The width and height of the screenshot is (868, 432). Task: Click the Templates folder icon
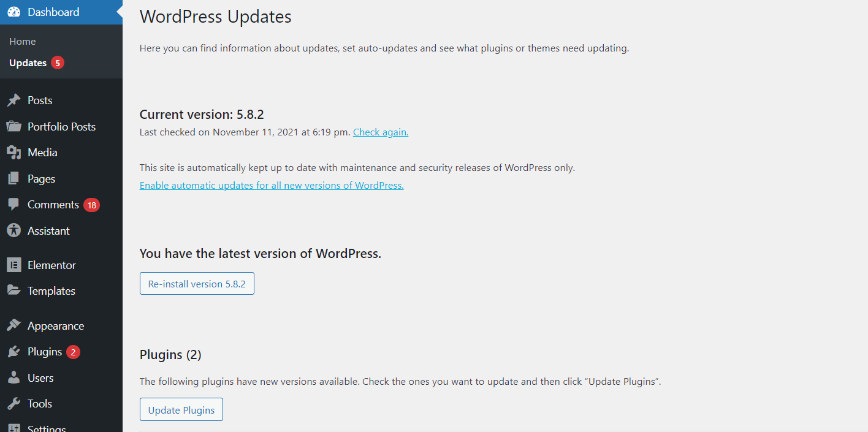(x=13, y=290)
